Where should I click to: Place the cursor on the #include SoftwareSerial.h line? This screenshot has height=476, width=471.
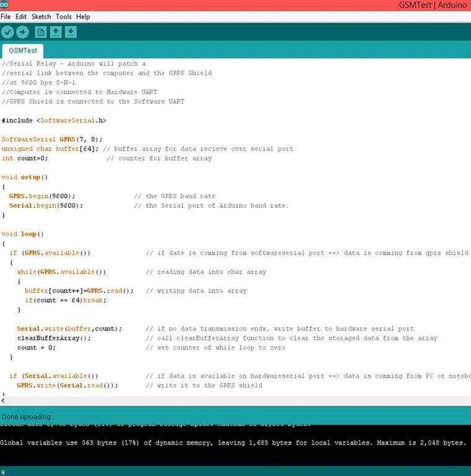[x=54, y=120]
